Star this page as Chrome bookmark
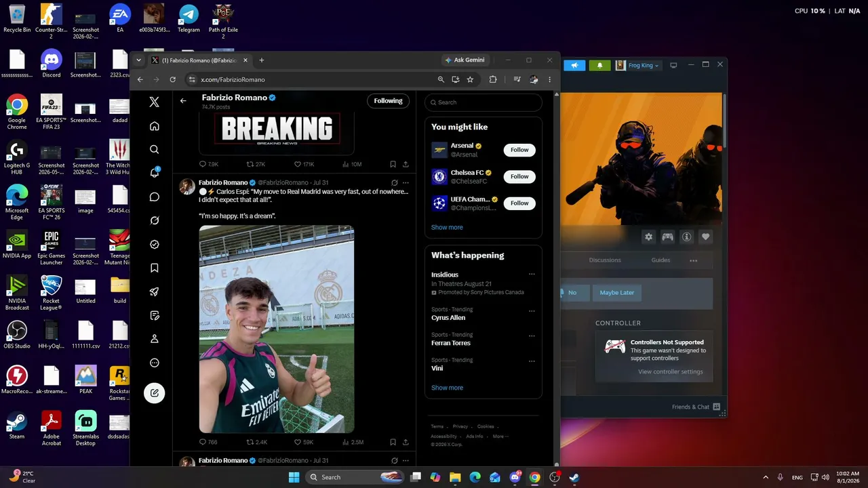The width and height of the screenshot is (868, 488). [470, 79]
